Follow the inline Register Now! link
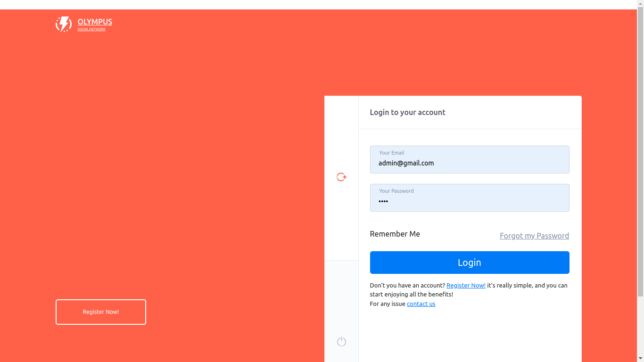Screen dimensions: 644x362 [x=466, y=285]
